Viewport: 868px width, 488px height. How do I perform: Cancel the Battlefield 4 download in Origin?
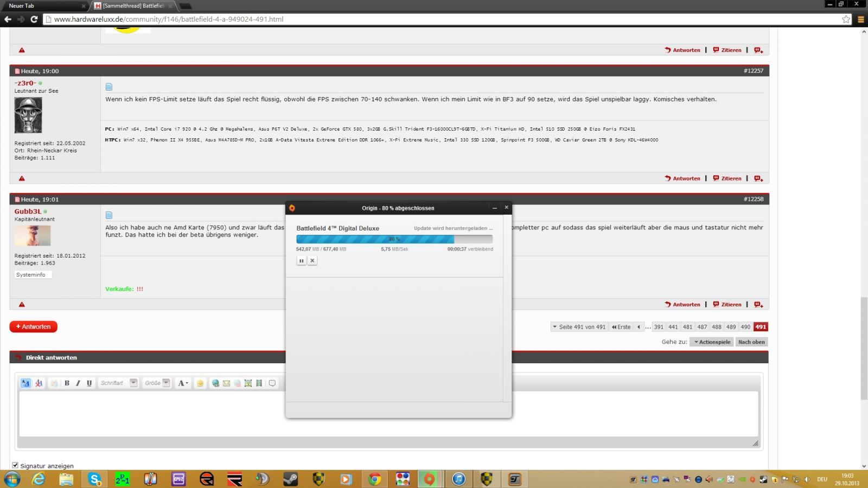(312, 261)
